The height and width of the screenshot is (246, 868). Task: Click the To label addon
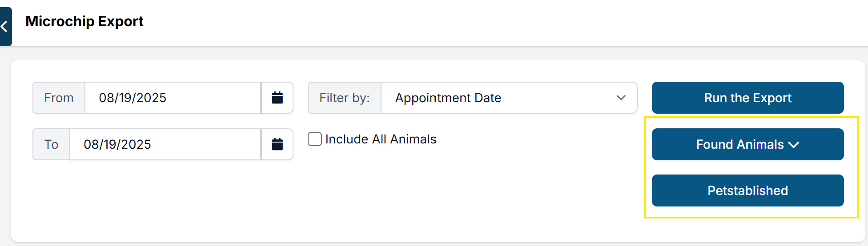tap(51, 144)
